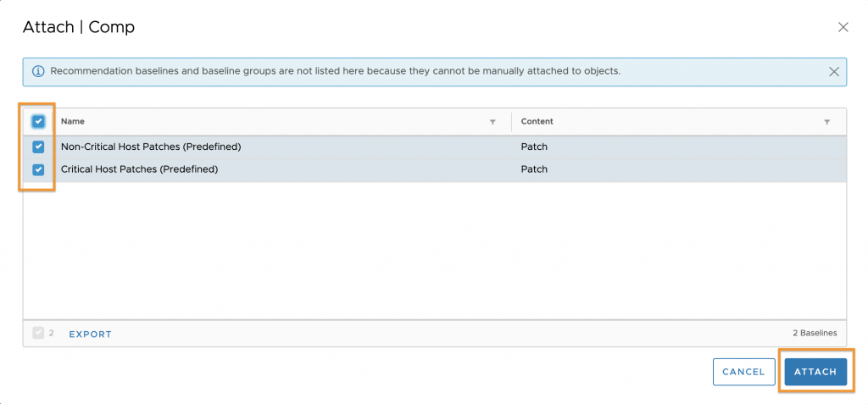Click the selected count checkbox in footer
Screen dimensions: 868x404
(38, 333)
